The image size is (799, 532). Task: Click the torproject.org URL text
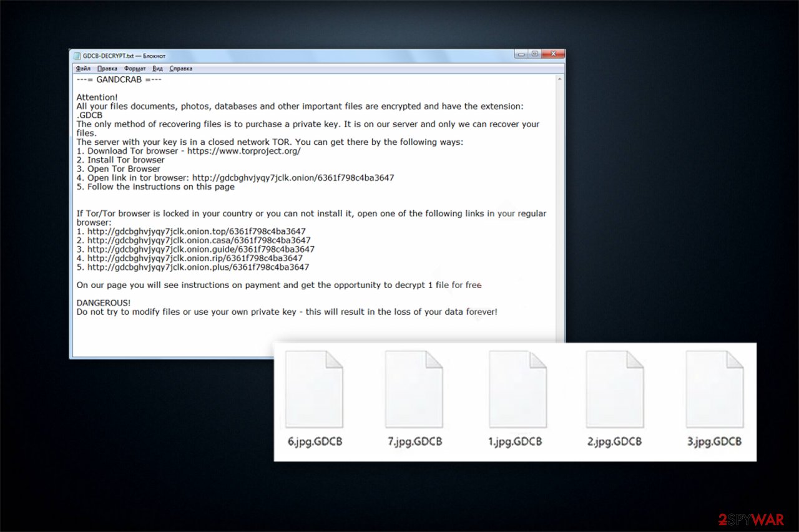[245, 151]
